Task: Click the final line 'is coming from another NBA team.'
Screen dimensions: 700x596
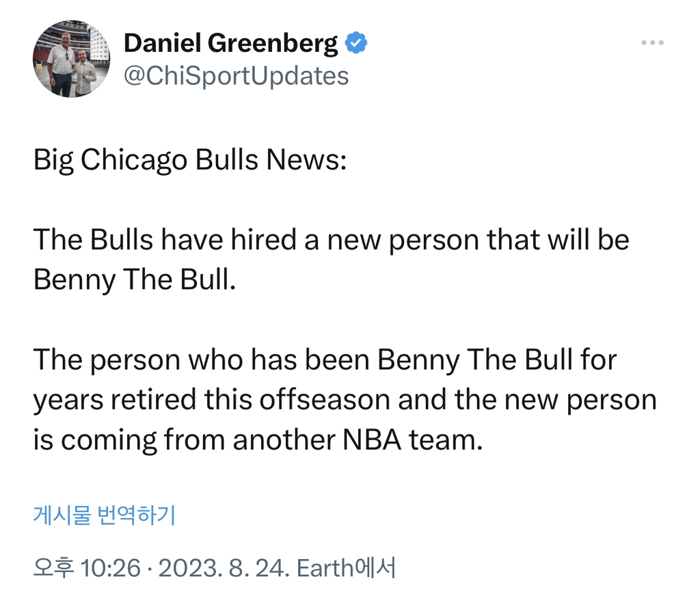Action: pos(258,440)
